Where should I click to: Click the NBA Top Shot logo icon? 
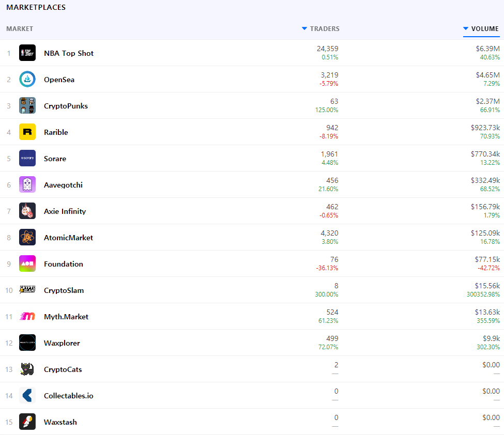coord(27,53)
